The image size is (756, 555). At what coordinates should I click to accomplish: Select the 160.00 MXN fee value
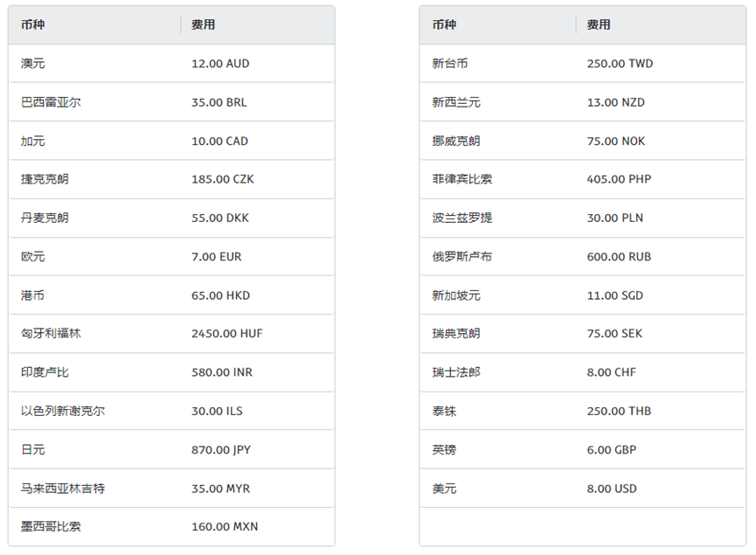point(225,526)
